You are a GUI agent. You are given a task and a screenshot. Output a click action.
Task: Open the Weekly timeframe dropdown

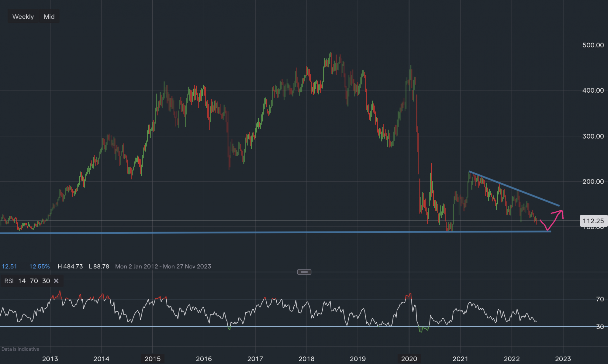23,17
